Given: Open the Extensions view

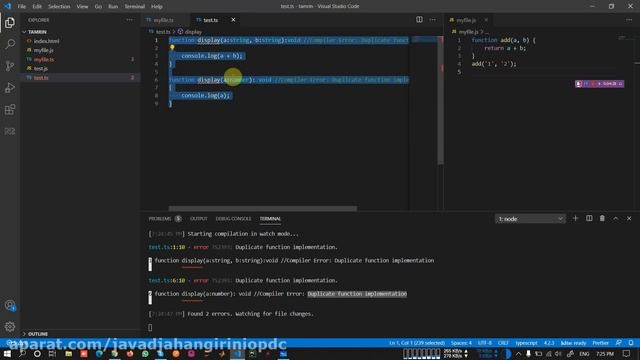Looking at the screenshot, I should click(10, 109).
